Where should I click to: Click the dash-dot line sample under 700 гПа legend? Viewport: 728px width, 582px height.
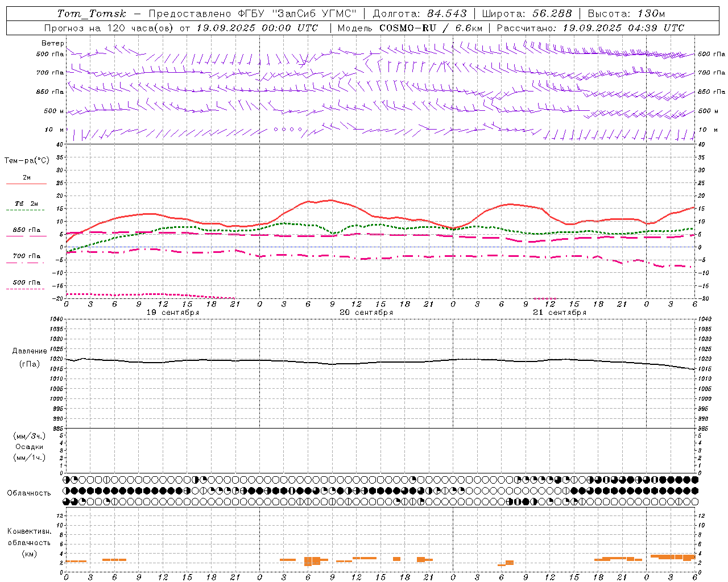click(x=25, y=263)
